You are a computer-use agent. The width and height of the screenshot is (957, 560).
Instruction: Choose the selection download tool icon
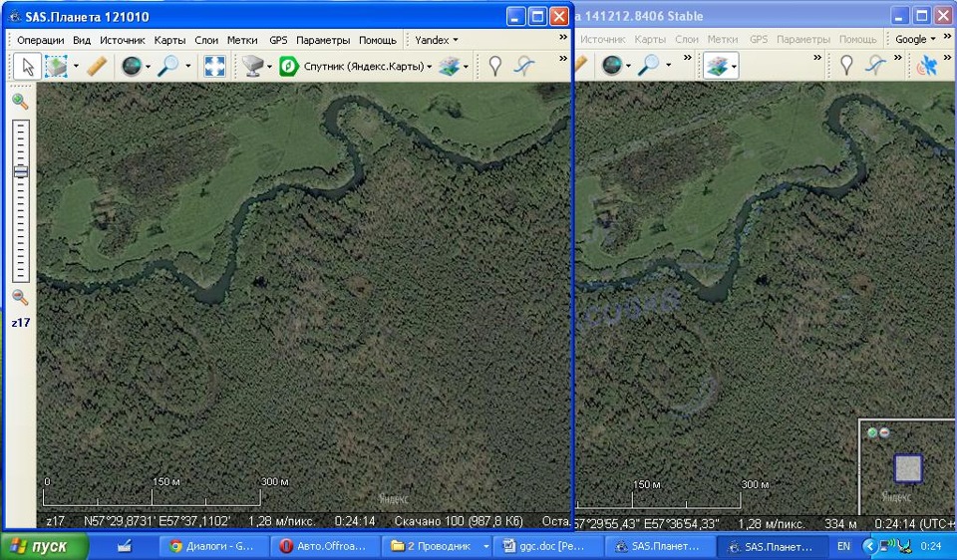(56, 66)
